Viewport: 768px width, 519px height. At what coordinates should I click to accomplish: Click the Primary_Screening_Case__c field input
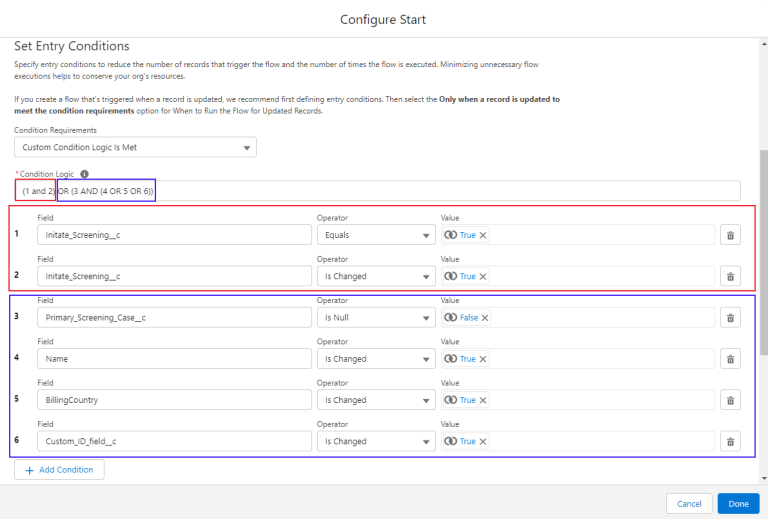click(x=174, y=318)
